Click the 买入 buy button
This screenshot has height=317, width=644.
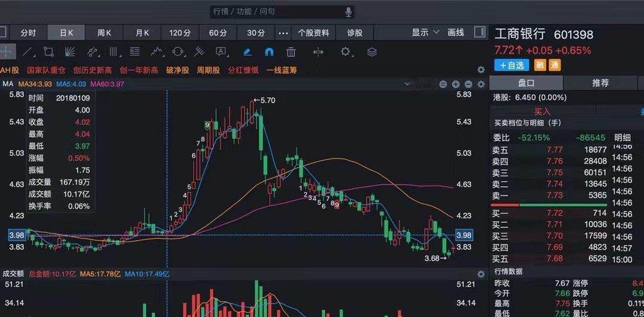(542, 111)
